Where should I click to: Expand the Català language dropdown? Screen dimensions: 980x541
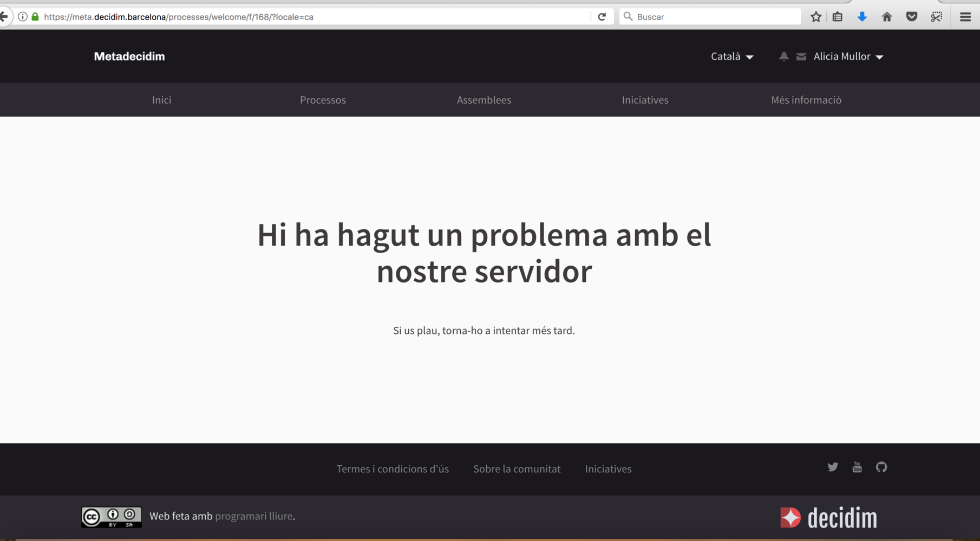click(732, 57)
